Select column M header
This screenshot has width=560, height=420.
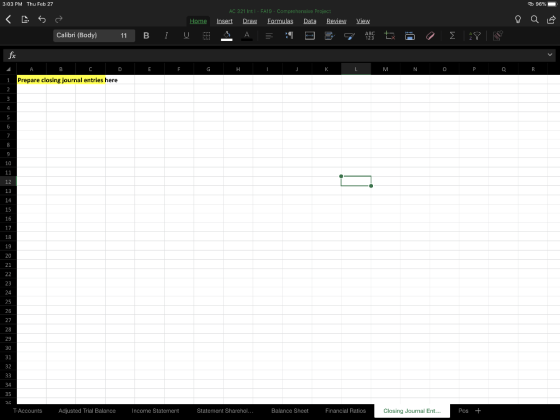385,69
